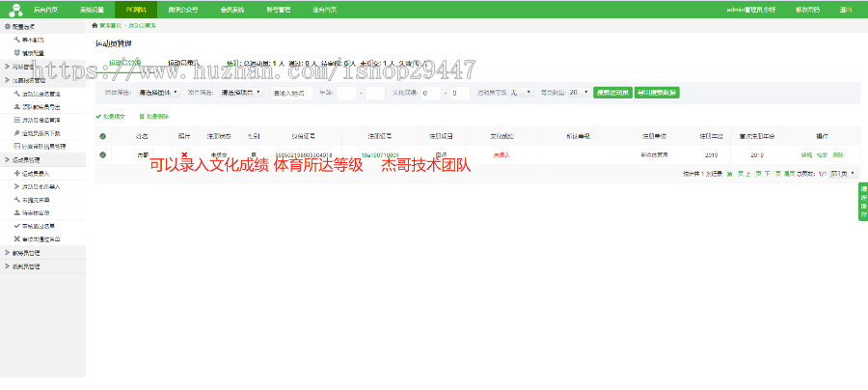The image size is (868, 390).
Task: Click the 运动员管理 breadcrumb link
Action: point(143,26)
